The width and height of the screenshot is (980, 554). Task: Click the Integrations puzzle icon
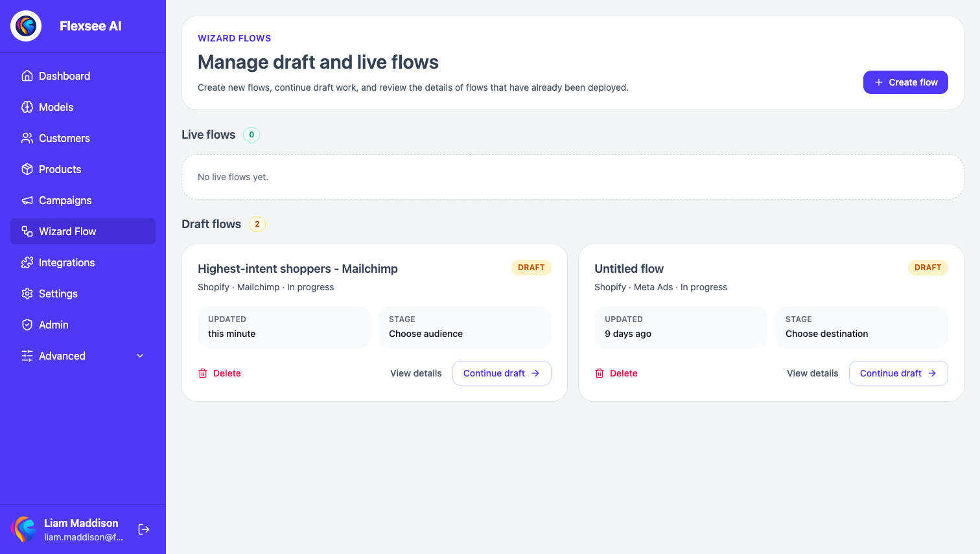[x=27, y=262]
